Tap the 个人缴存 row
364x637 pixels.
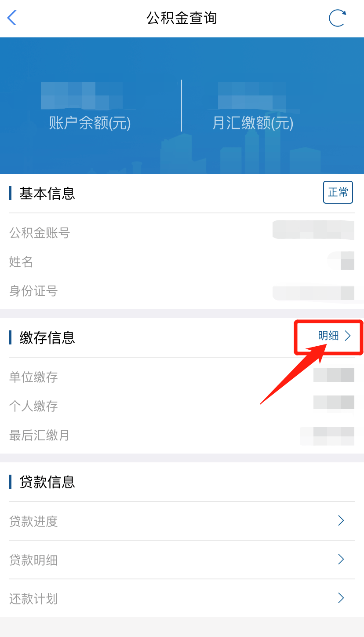(182, 406)
